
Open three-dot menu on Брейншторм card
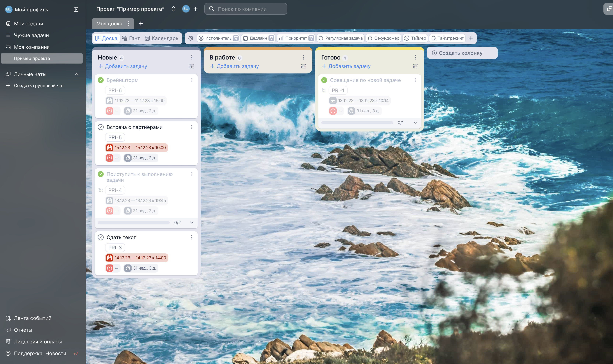[x=192, y=80]
